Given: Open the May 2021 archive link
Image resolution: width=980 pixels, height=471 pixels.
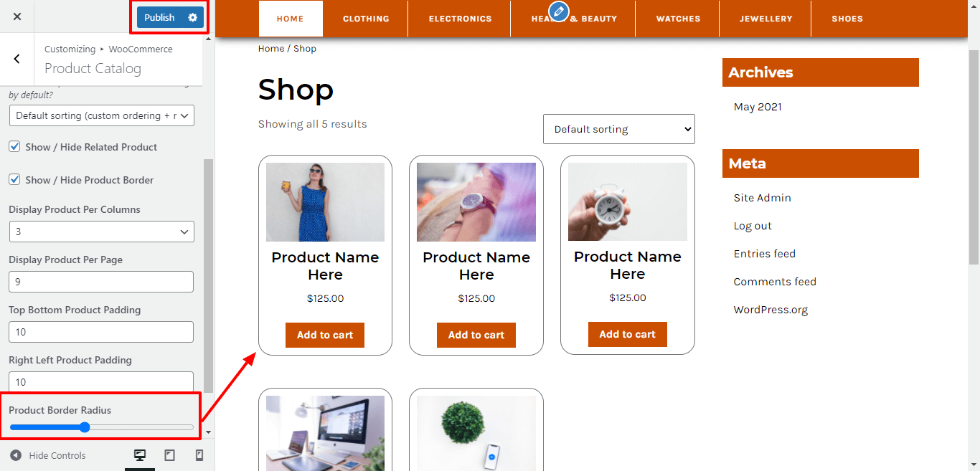Looking at the screenshot, I should pos(758,107).
